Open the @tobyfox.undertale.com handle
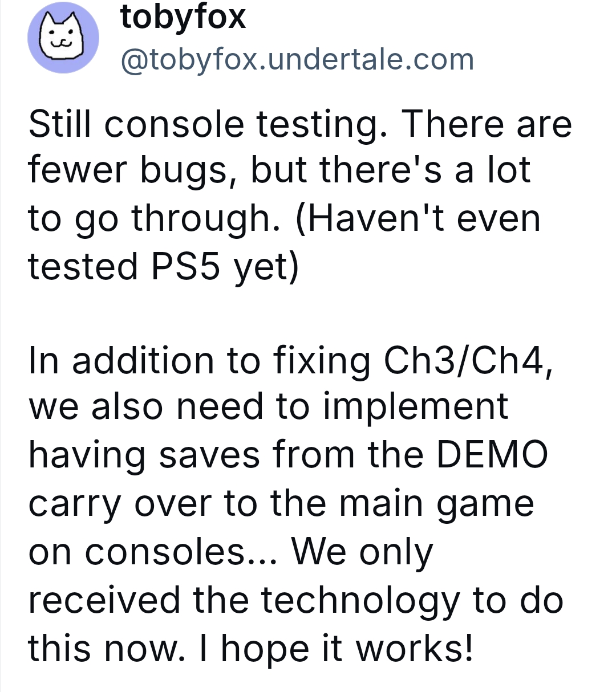This screenshot has height=692, width=616. 297,59
